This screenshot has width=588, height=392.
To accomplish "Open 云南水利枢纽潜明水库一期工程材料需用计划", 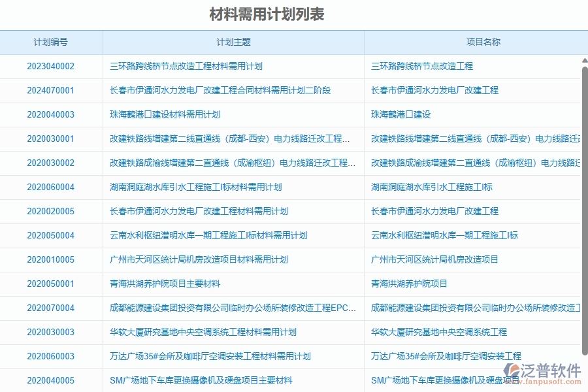I will point(211,235).
